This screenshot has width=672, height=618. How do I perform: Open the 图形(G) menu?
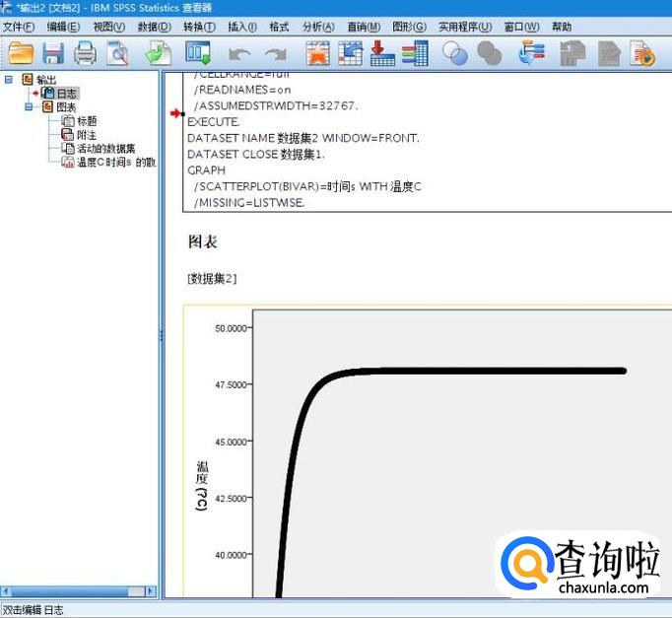coord(409,27)
